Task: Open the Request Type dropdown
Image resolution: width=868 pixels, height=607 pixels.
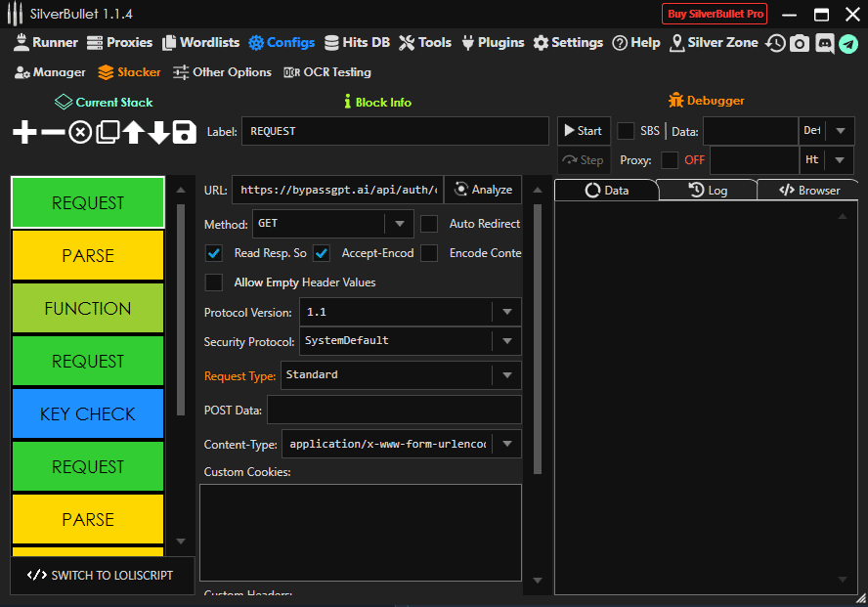Action: (401, 375)
